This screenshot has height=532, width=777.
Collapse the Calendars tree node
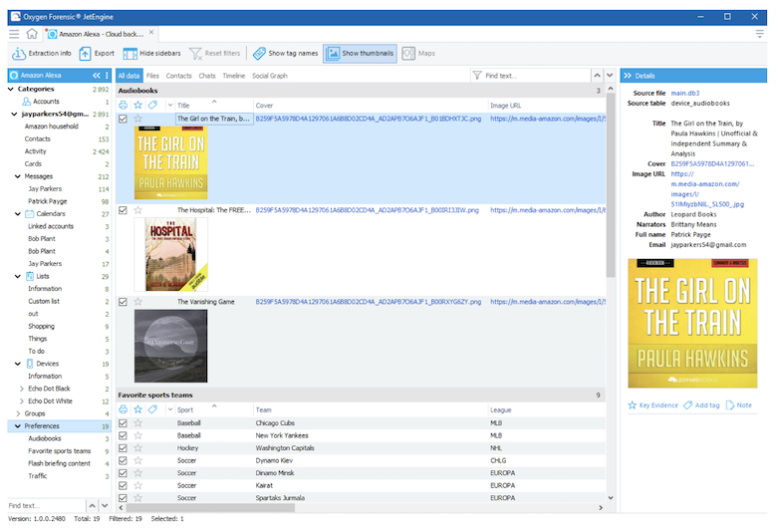(18, 213)
